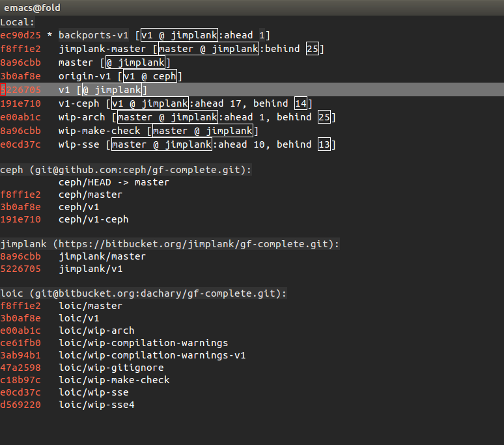
Task: Select the jimplank-master local branch
Action: point(102,49)
